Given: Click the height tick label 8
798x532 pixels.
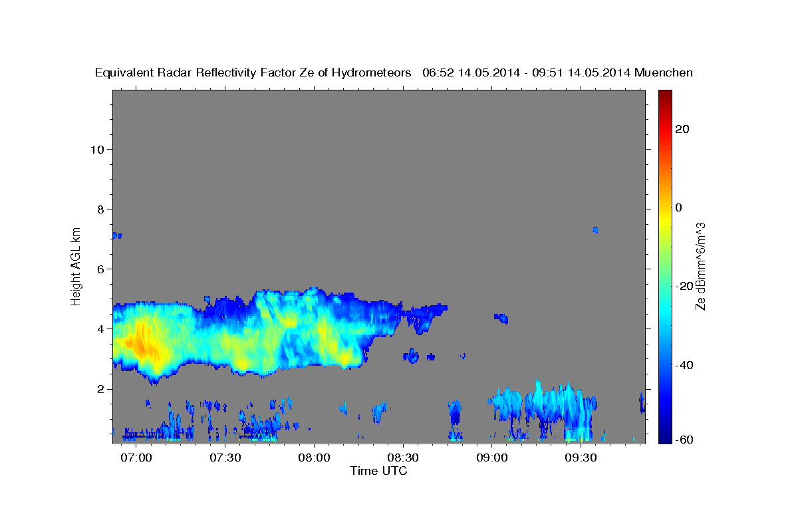Looking at the screenshot, I should pyautogui.click(x=100, y=209).
